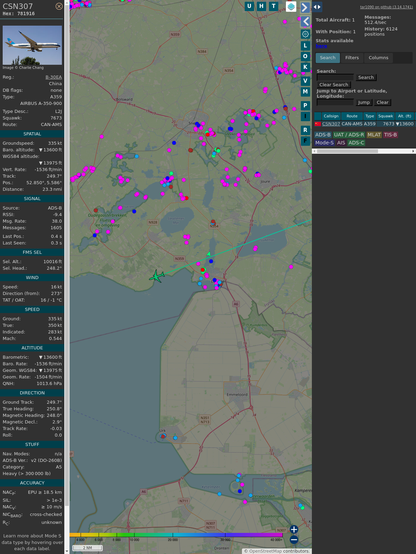416x554 pixels.
Task: Click the K map sidebar button
Action: 305,67
